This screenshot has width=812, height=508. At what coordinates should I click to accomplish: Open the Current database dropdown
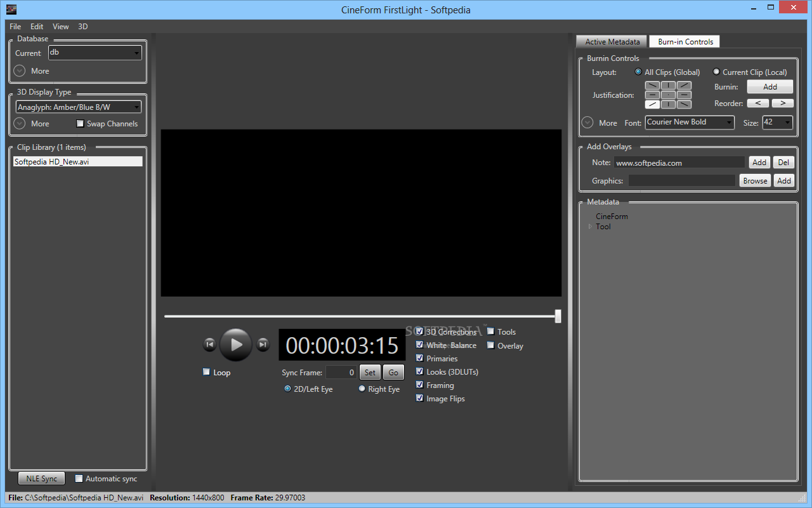pos(95,53)
